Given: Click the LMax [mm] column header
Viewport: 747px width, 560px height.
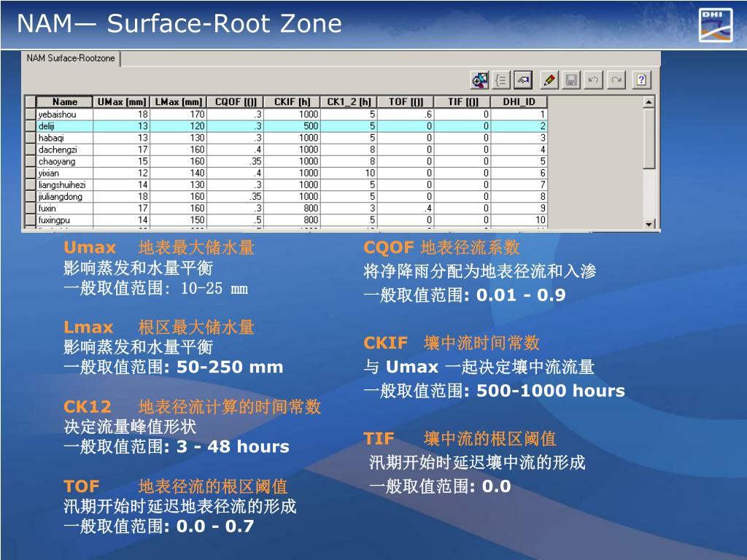Looking at the screenshot, I should (x=179, y=102).
